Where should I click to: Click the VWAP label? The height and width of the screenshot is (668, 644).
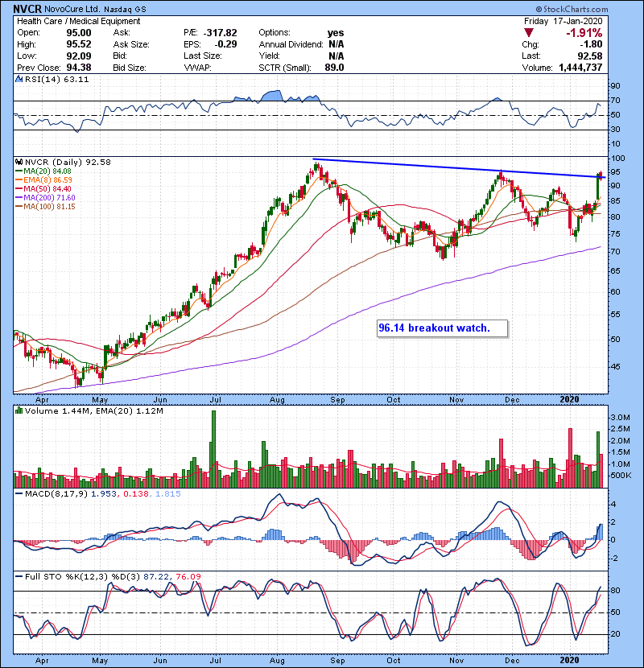pos(197,68)
